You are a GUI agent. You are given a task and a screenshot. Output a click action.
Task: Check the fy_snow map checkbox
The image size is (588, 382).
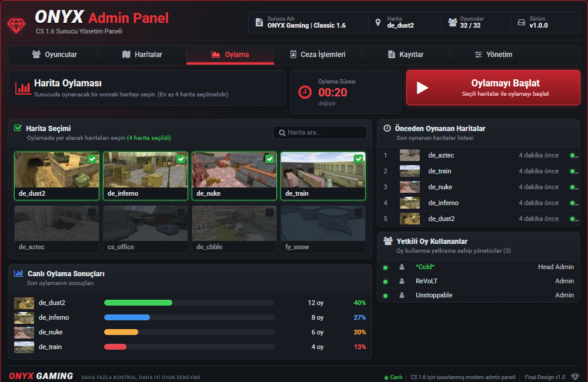click(x=359, y=213)
